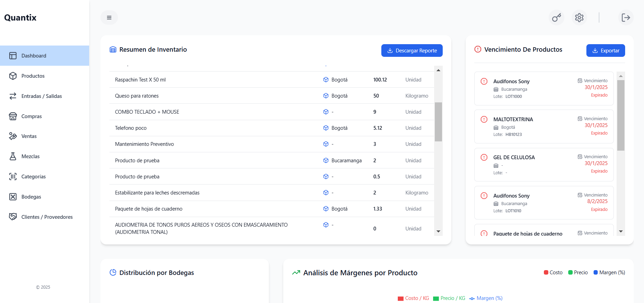Open Audifonos Sony LOT1000 card

tap(544, 88)
